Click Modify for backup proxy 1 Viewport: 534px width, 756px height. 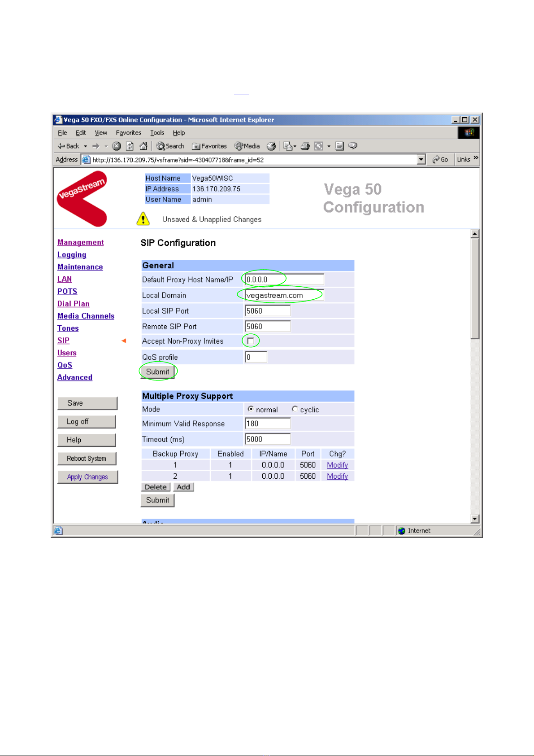(338, 465)
